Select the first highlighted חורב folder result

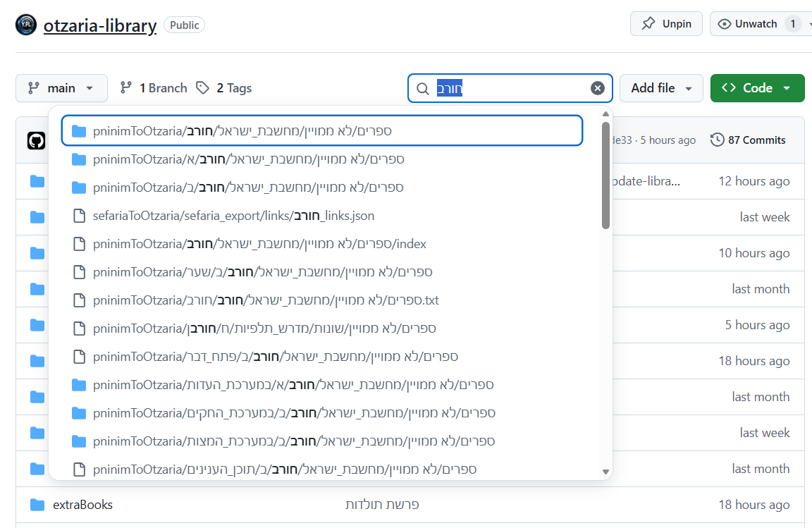(x=322, y=131)
